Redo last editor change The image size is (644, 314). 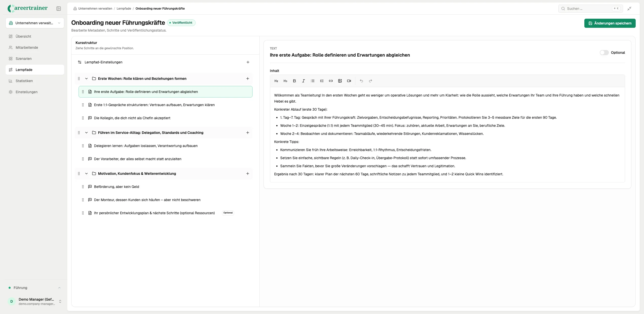coord(371,81)
